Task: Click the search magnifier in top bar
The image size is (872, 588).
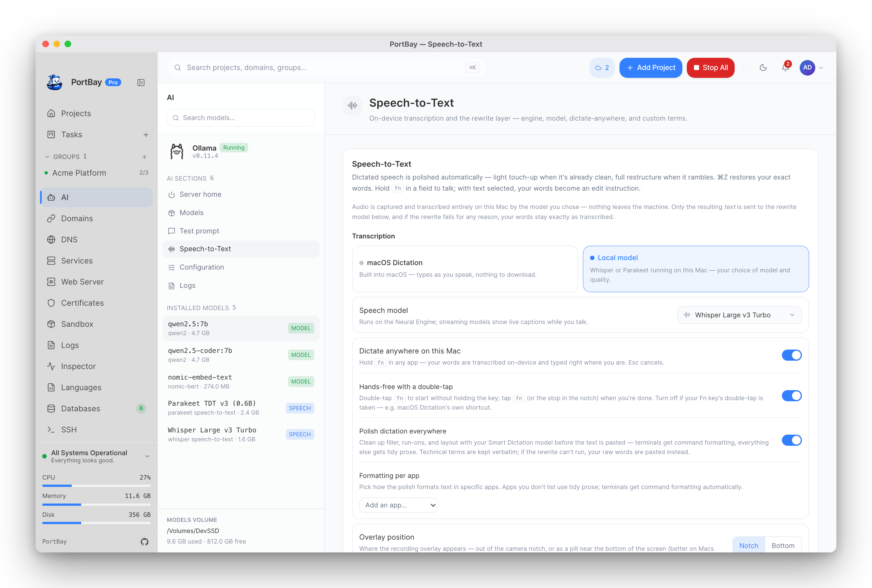Action: click(178, 68)
